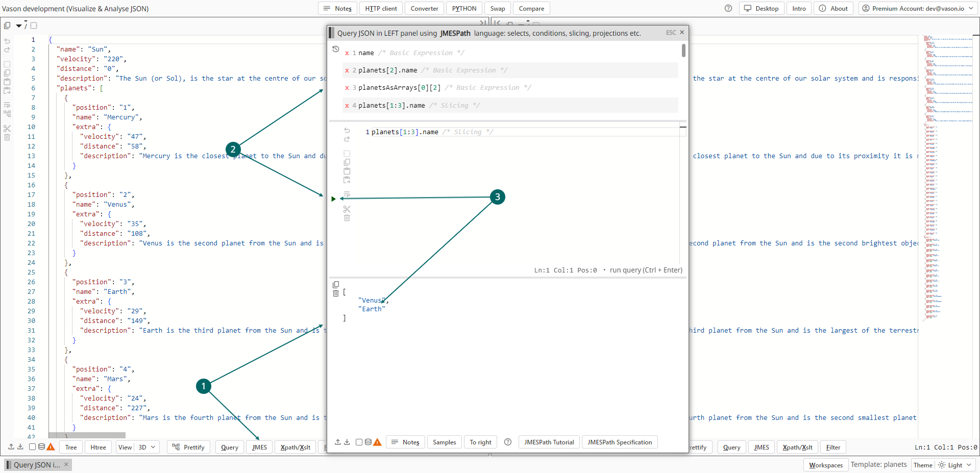The height and width of the screenshot is (473, 980).
Task: Cut with scissors in left editor sidebar
Action: (x=7, y=129)
